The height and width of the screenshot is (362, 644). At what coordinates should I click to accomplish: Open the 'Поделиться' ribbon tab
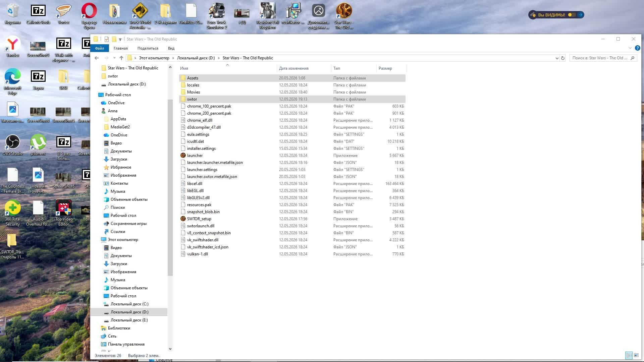148,48
